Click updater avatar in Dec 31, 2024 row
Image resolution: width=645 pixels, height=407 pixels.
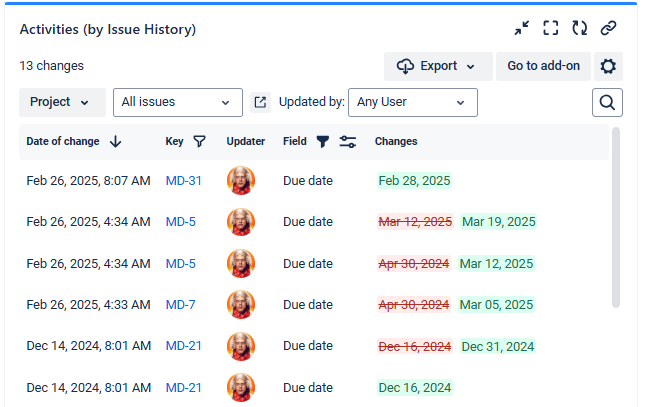point(241,346)
